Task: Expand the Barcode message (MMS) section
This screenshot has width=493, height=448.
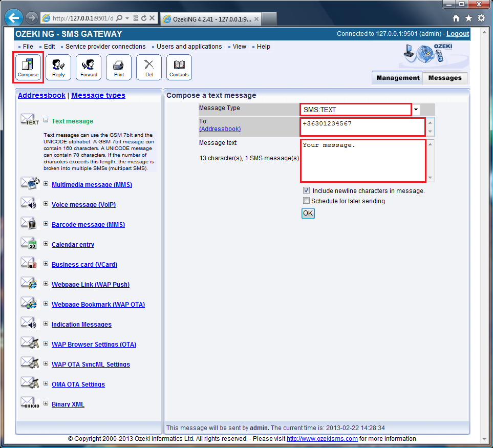Action: click(x=46, y=224)
